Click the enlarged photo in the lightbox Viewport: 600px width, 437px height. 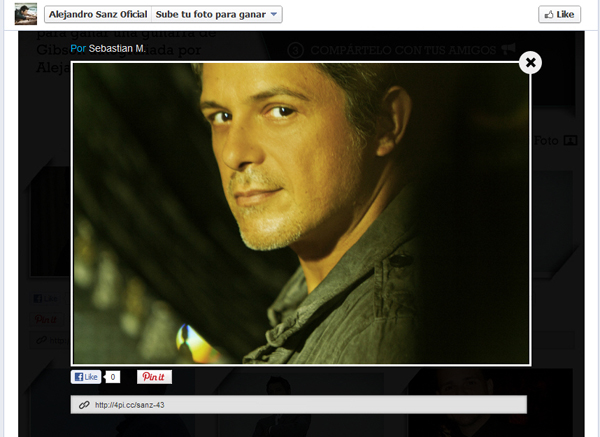click(301, 214)
